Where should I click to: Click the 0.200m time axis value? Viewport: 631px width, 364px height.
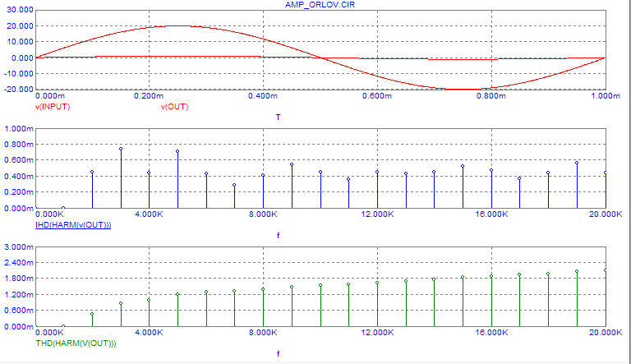(x=149, y=96)
